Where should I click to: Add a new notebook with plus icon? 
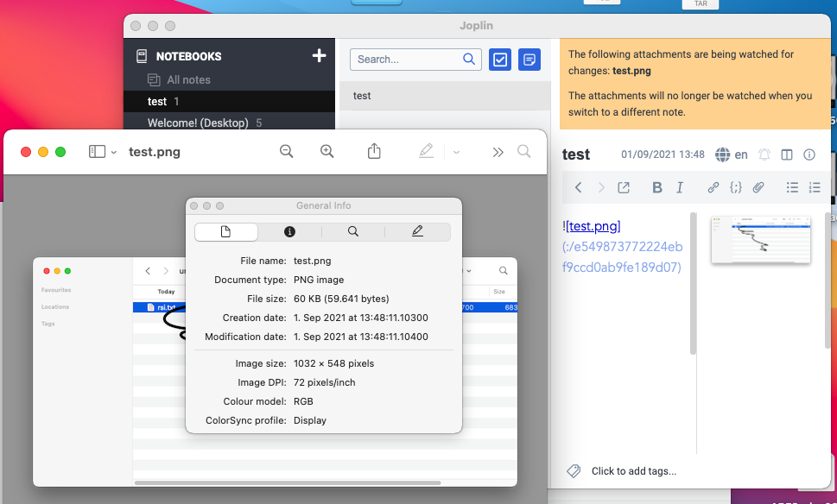[x=320, y=55]
